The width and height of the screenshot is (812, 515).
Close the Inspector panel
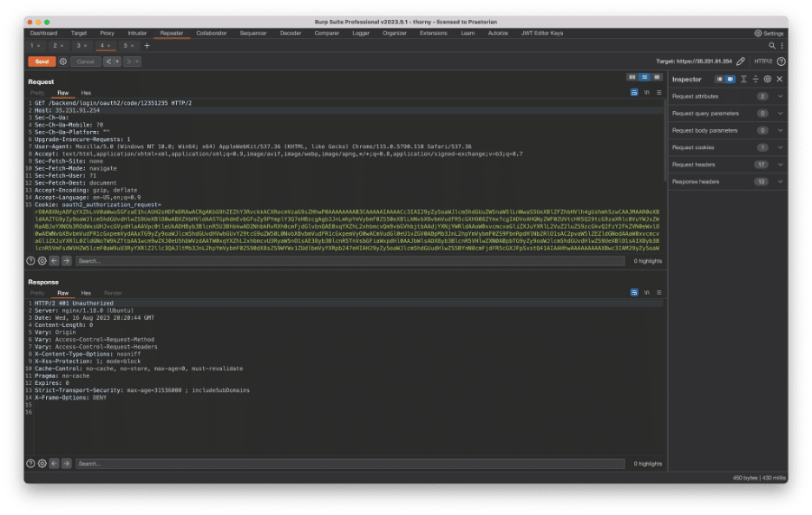point(779,79)
